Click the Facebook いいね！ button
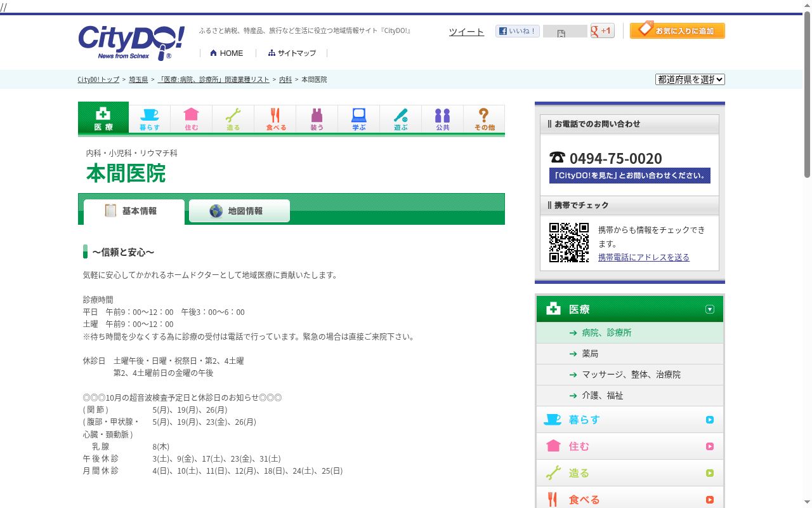812x508 pixels. [518, 31]
